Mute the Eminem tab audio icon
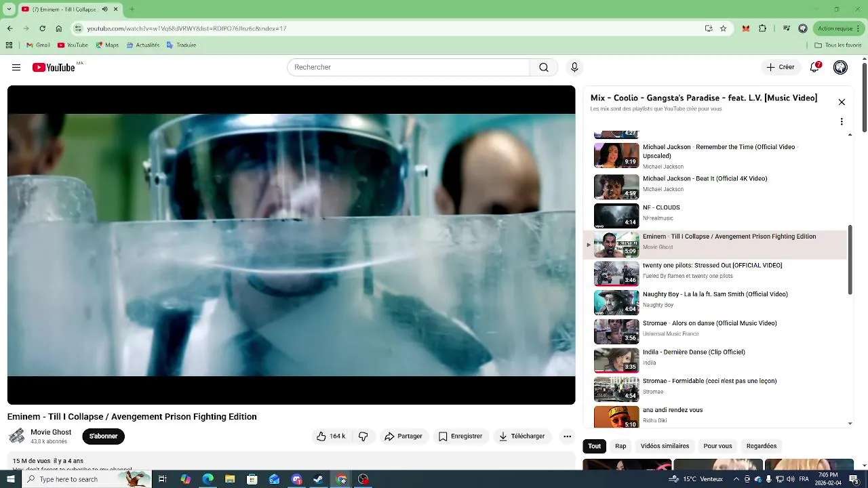The image size is (868, 488). point(104,9)
